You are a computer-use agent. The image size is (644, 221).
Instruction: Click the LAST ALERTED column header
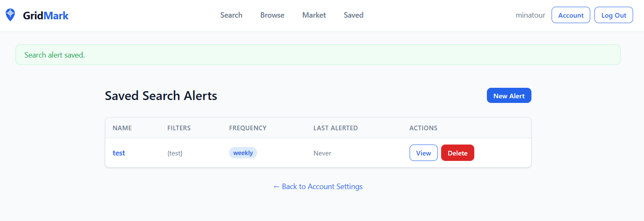pos(335,128)
